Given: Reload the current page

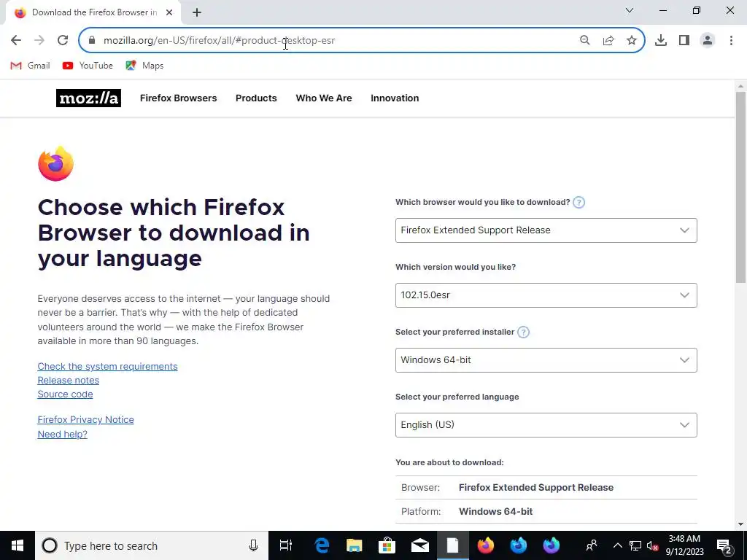Looking at the screenshot, I should [63, 41].
